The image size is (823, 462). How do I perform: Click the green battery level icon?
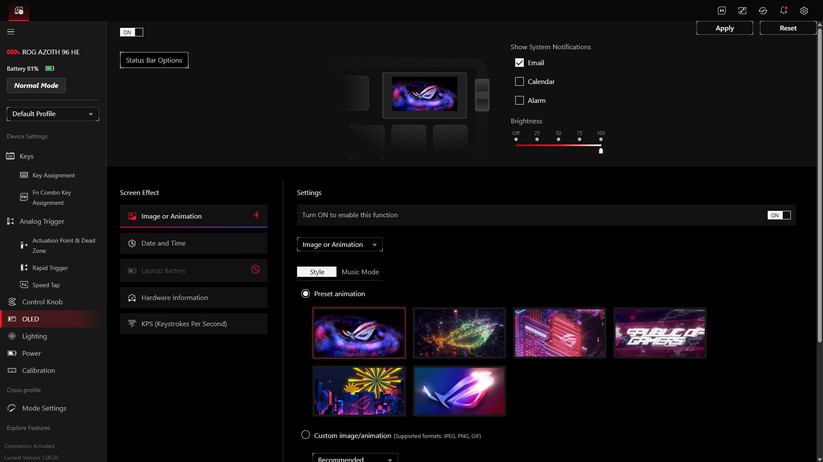point(49,68)
